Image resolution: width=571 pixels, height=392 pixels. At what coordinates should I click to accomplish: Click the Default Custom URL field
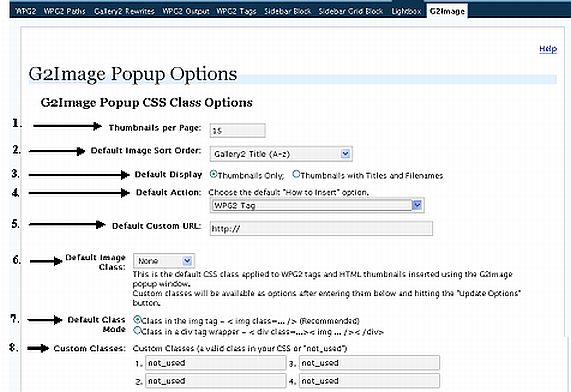click(321, 228)
